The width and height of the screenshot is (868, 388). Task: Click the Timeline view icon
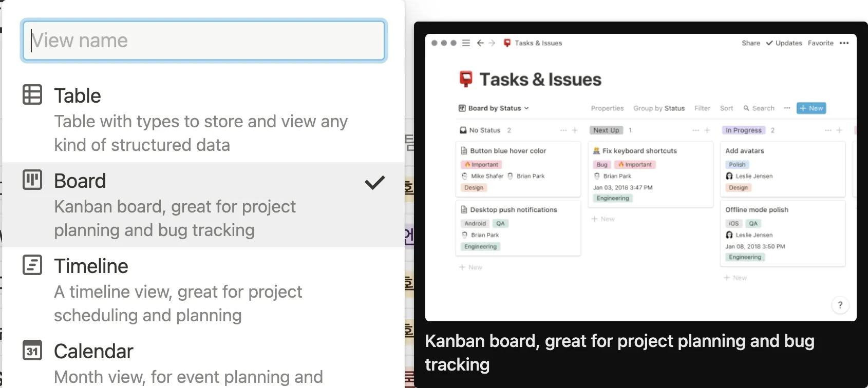(32, 265)
